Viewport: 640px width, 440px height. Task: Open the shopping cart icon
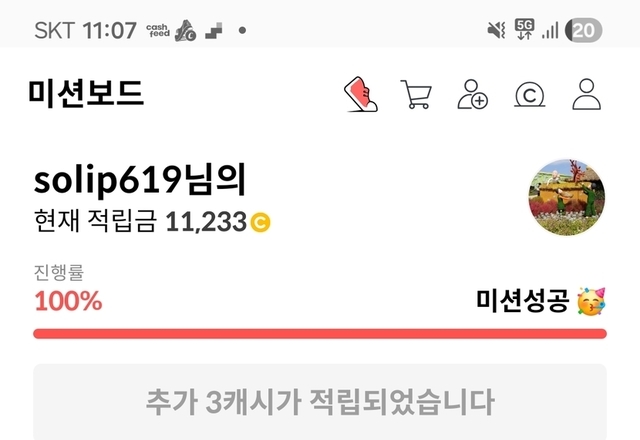pyautogui.click(x=416, y=94)
